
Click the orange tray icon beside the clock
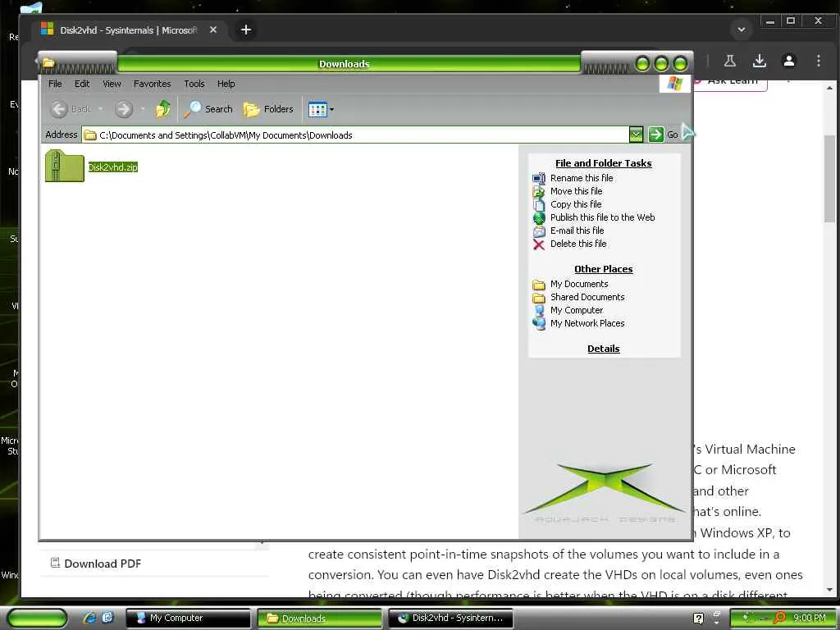[779, 619]
